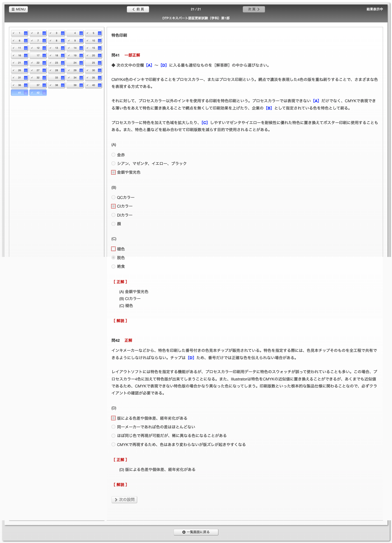Click the square icon on question 41
Screen dimensions: 392x543
pos(26,93)
